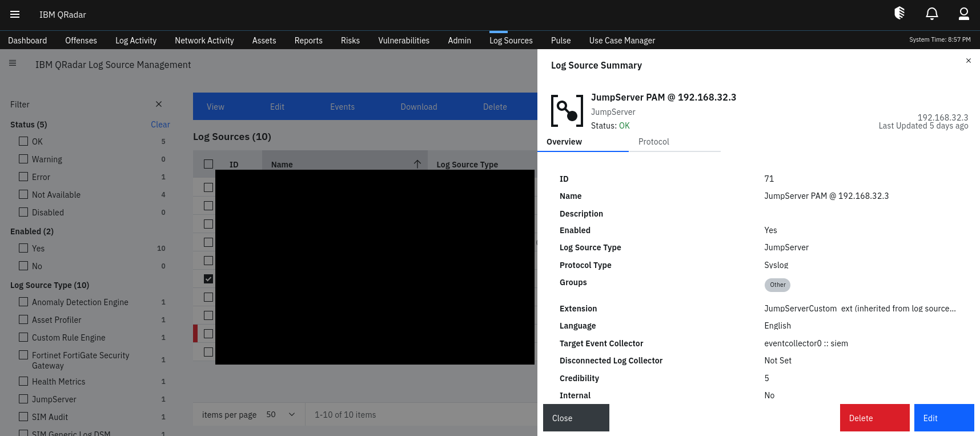The image size is (980, 436).
Task: Close the Log Source Summary panel with X
Action: (969, 61)
